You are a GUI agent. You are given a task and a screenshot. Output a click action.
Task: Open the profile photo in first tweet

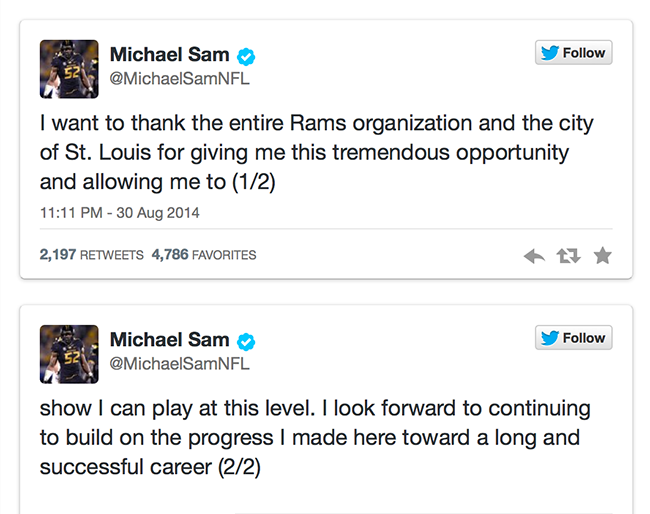coord(69,69)
